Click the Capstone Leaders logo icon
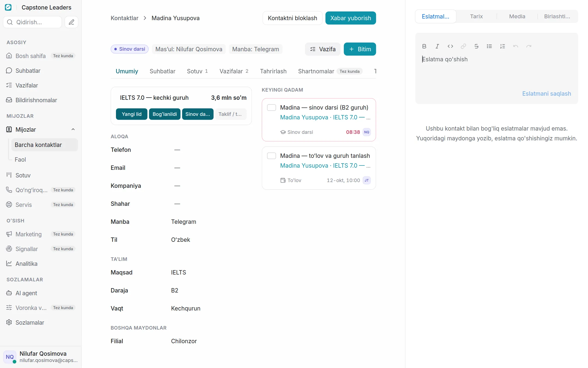The width and height of the screenshot is (588, 368). click(x=8, y=7)
